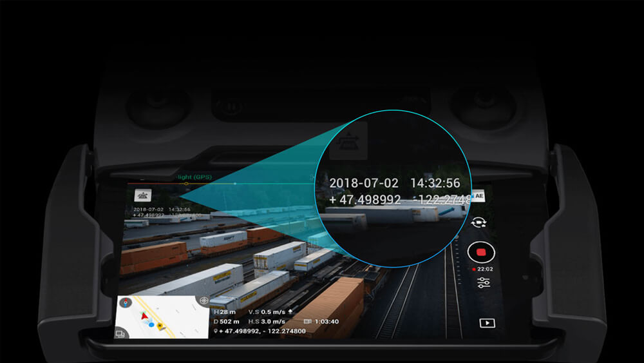Switch between photo and video mode
The image size is (644, 363).
pyautogui.click(x=478, y=222)
